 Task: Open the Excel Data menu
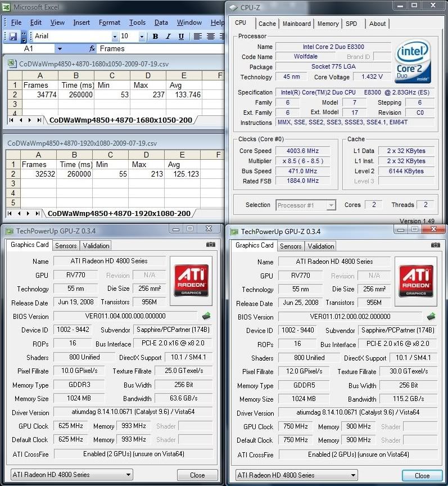[x=161, y=22]
